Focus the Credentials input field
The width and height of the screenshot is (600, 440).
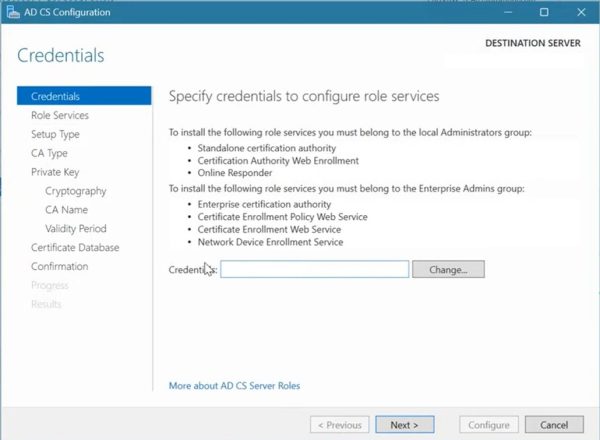click(x=315, y=269)
